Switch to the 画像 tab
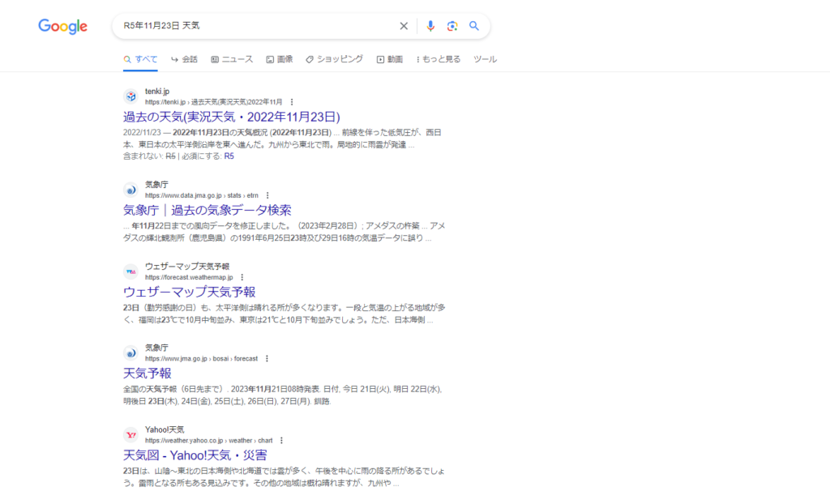 (x=280, y=59)
